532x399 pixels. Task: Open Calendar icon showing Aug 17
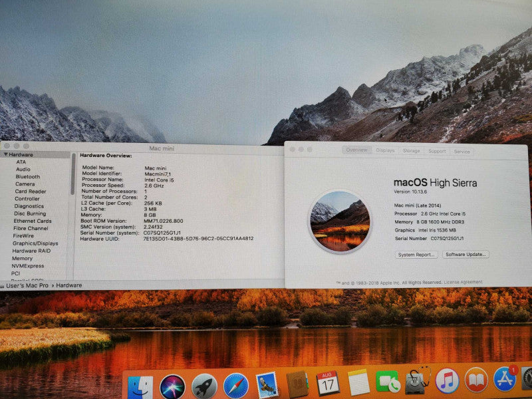click(x=328, y=383)
